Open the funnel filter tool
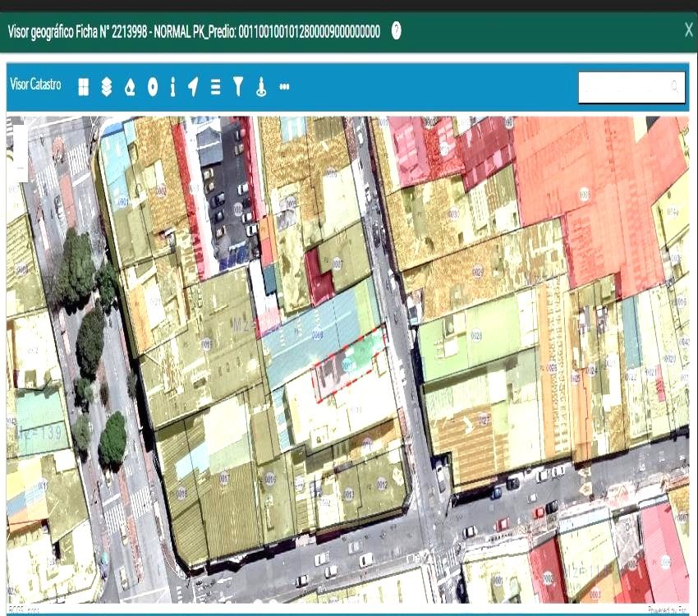Viewport: 698px width, 616px height. point(238,87)
